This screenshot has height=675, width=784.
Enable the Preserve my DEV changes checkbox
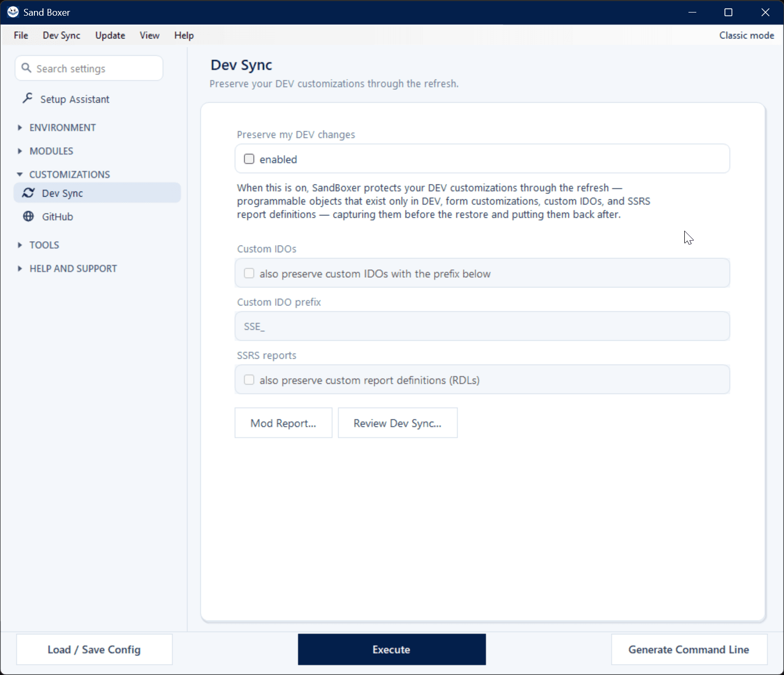[x=249, y=159]
